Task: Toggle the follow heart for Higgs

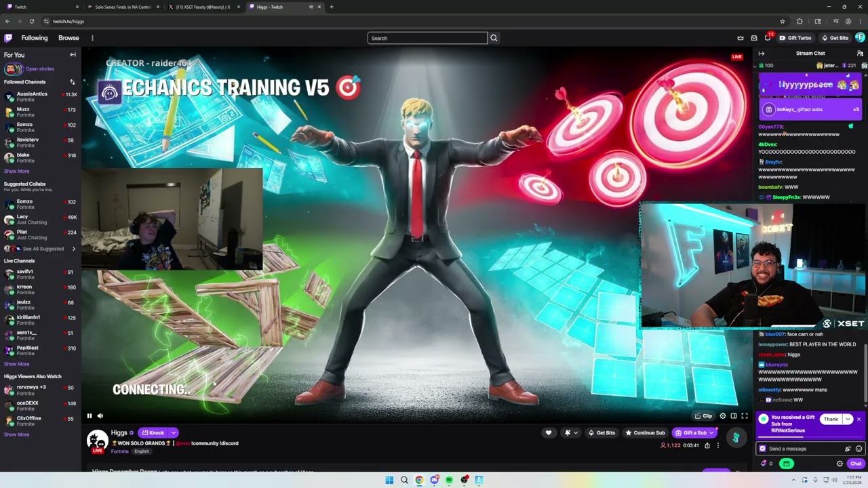Action: coord(549,432)
